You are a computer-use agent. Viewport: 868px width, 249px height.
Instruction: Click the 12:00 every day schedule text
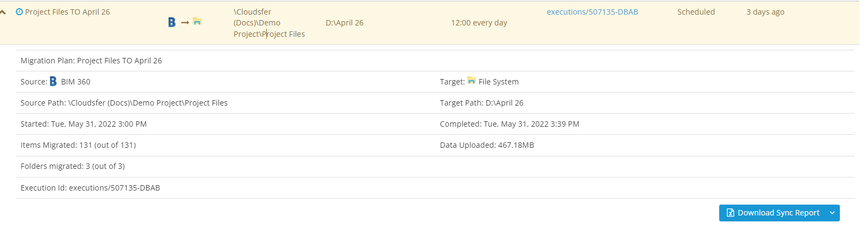click(x=479, y=23)
